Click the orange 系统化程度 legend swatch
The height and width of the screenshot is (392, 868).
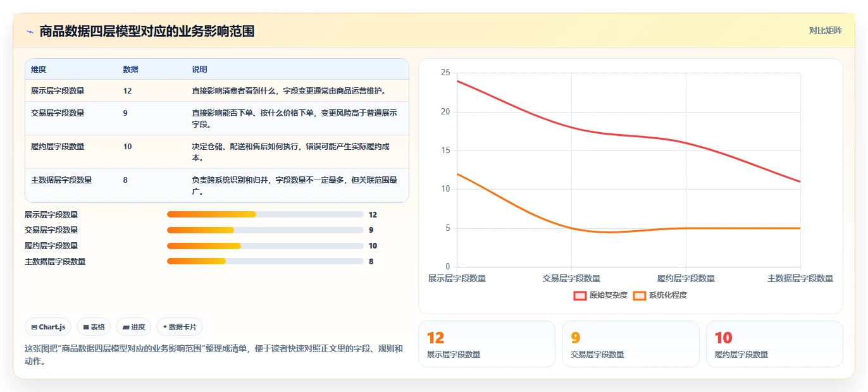[640, 295]
